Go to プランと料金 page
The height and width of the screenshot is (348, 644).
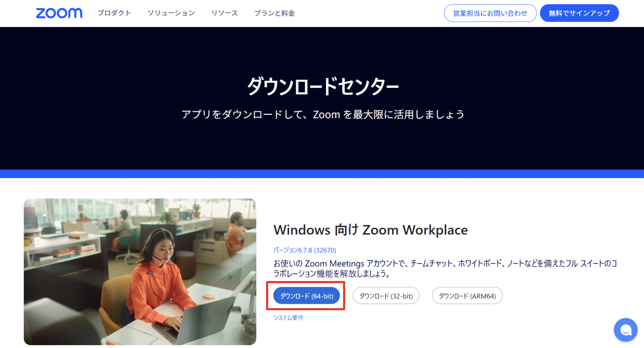[x=274, y=13]
